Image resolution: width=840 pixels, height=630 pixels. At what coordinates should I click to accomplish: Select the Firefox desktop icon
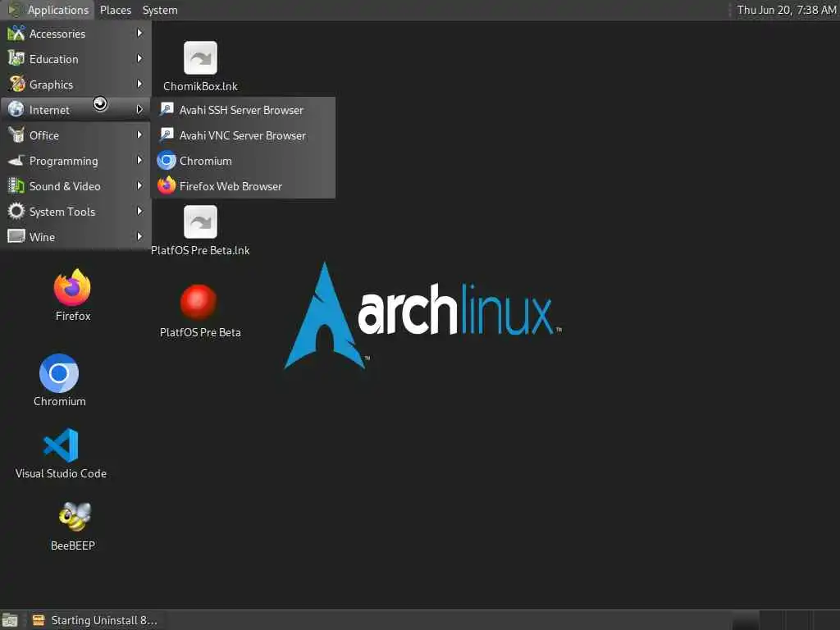pyautogui.click(x=73, y=294)
